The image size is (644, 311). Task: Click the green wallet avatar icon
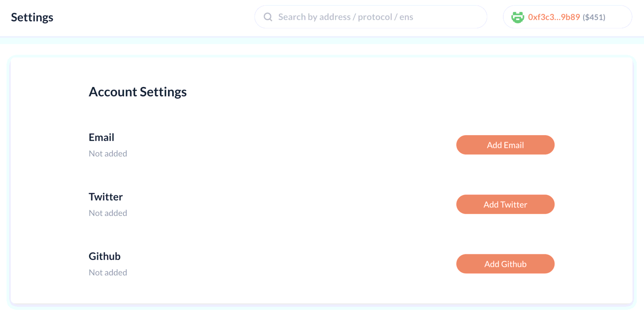coord(517,17)
